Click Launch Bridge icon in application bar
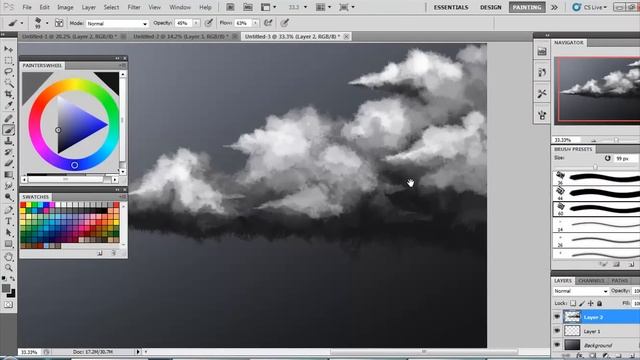640x360 pixels. (x=230, y=7)
